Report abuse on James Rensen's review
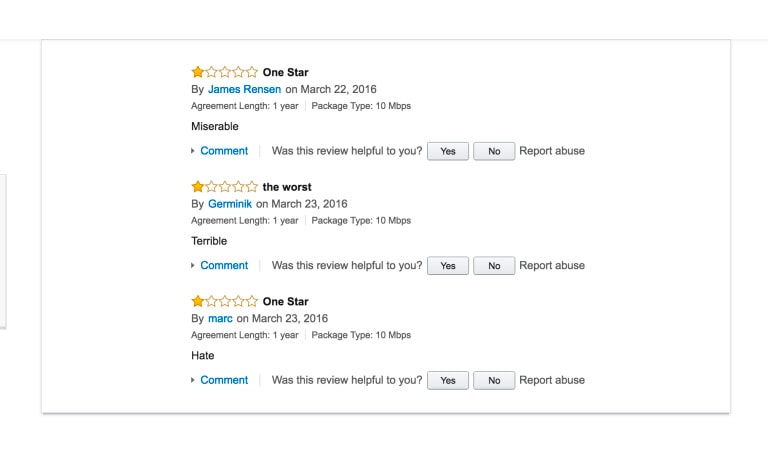768x450 pixels. pyautogui.click(x=552, y=151)
